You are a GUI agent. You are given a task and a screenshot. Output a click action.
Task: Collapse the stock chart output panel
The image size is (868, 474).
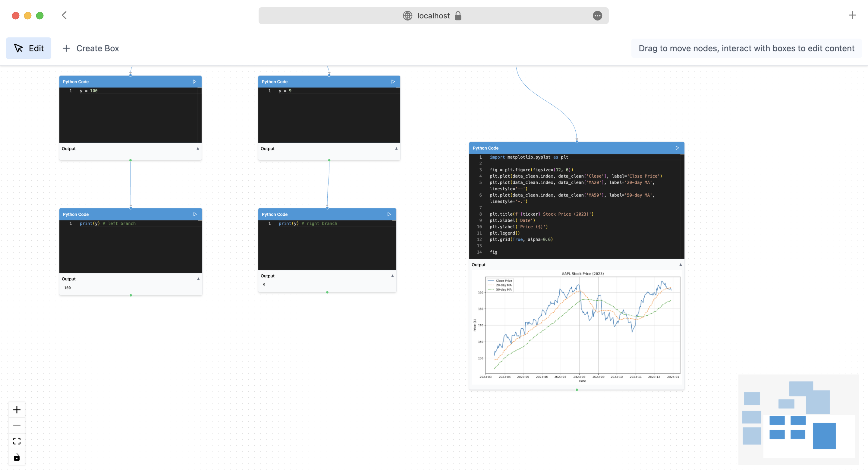[x=680, y=265]
